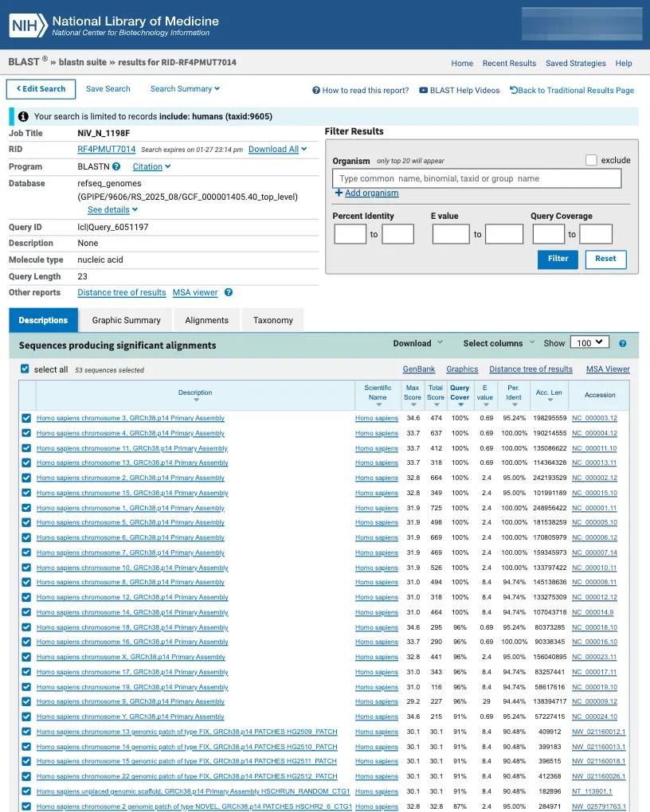
Task: Open Saved Strategies page
Action: pos(575,63)
